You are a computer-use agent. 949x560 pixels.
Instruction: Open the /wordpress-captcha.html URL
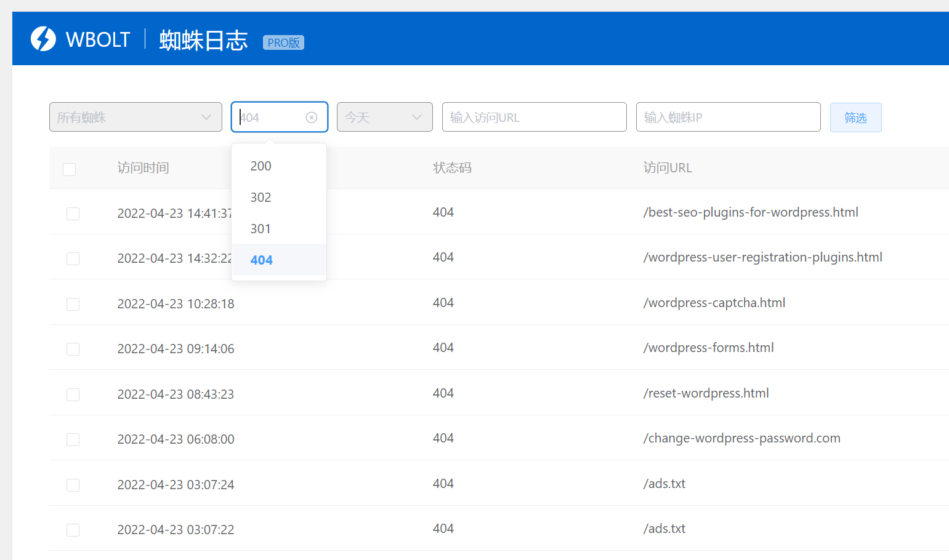pyautogui.click(x=714, y=303)
